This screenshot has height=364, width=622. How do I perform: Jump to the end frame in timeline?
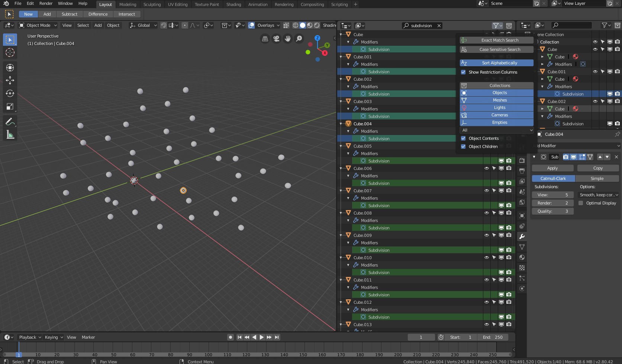point(277,337)
